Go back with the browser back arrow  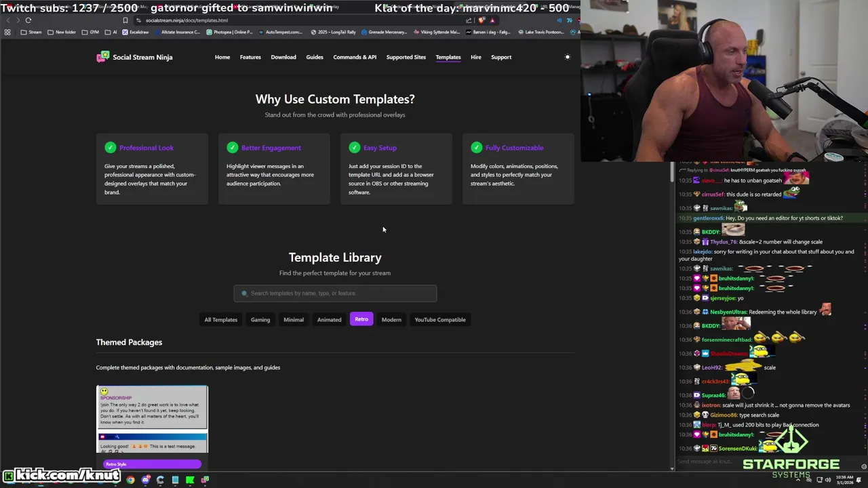click(x=8, y=20)
